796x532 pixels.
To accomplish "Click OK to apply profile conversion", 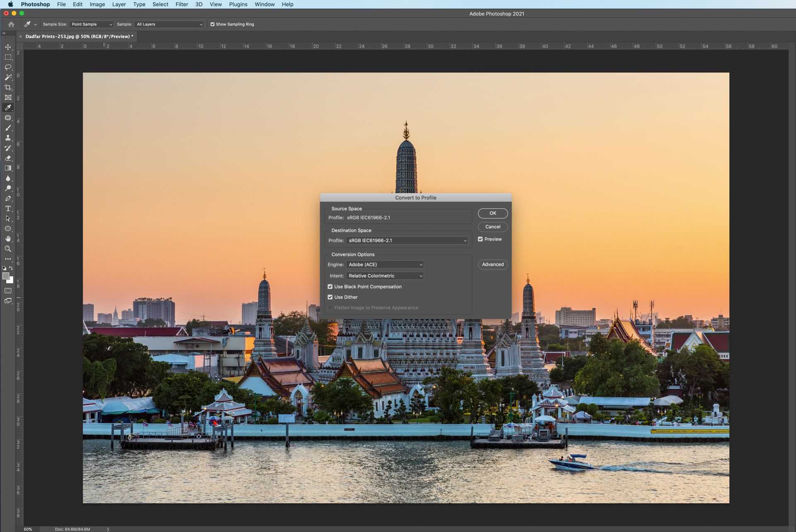I will pyautogui.click(x=492, y=213).
